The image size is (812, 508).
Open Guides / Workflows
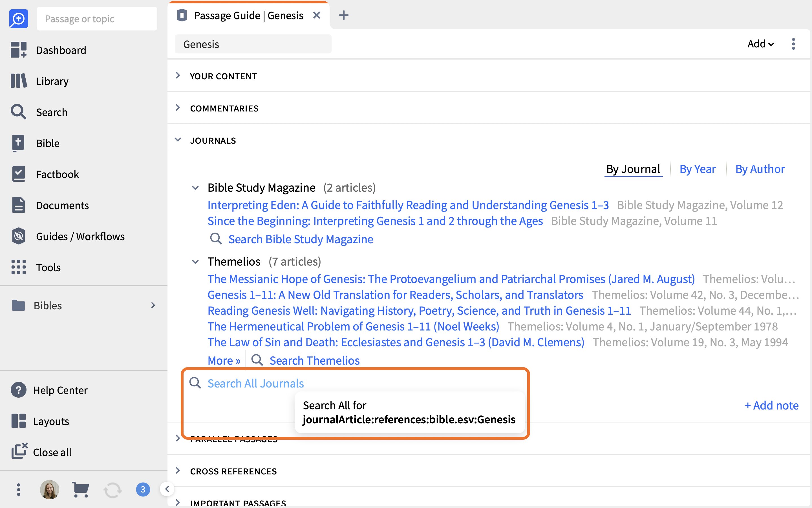(x=68, y=236)
